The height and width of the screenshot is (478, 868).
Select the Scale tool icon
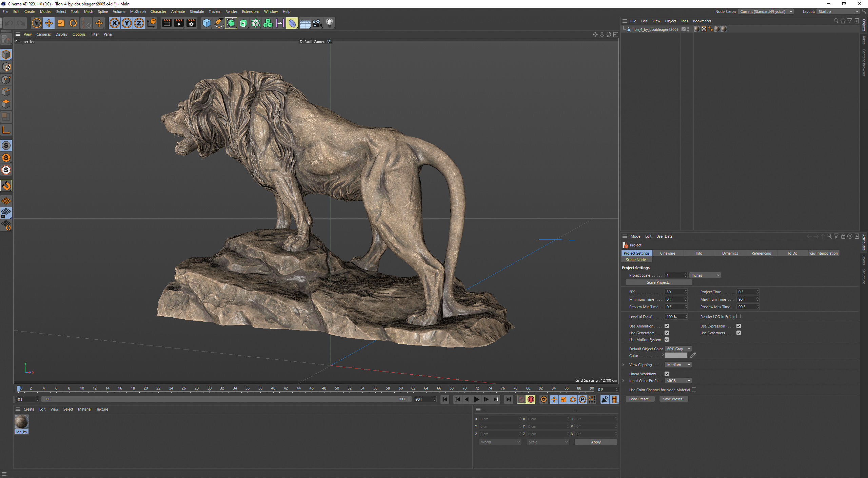tap(61, 23)
